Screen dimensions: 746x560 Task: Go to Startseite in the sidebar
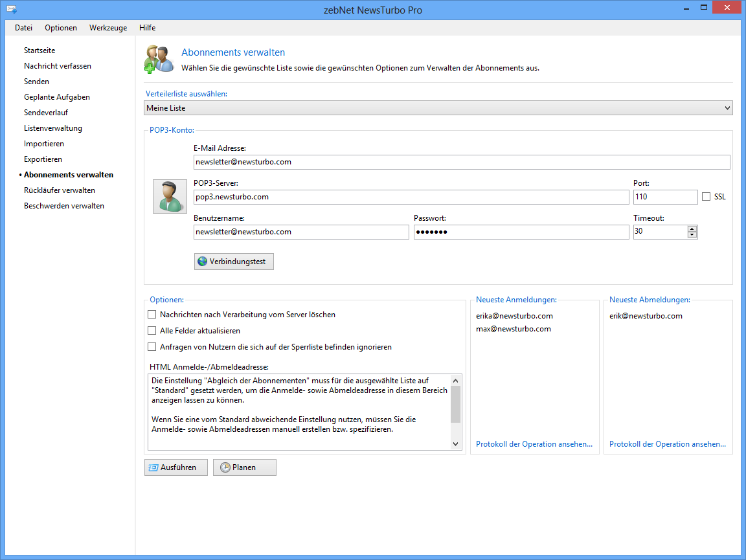point(40,50)
